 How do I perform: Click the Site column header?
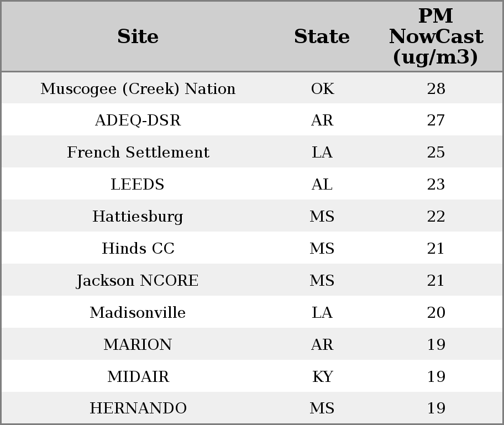click(x=138, y=36)
